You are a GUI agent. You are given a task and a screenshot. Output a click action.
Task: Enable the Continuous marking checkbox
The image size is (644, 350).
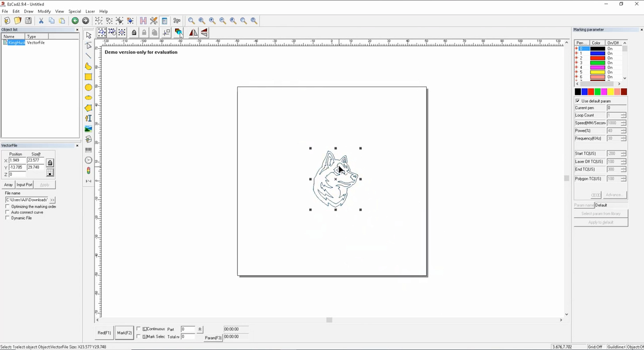click(138, 329)
